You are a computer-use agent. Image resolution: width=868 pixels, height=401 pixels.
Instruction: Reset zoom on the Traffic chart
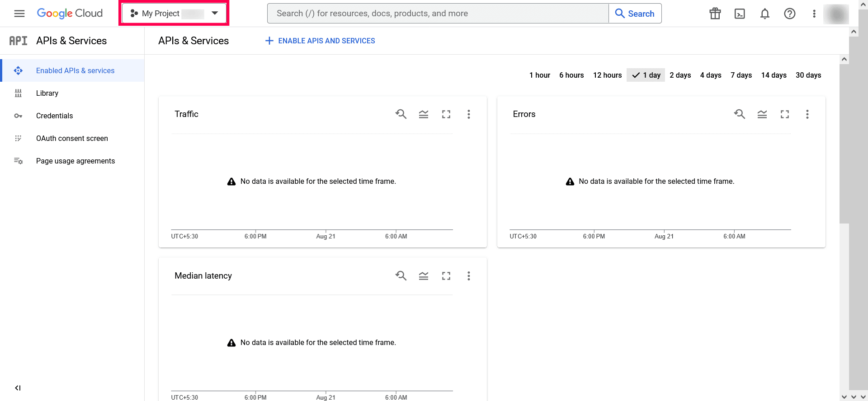pyautogui.click(x=401, y=114)
